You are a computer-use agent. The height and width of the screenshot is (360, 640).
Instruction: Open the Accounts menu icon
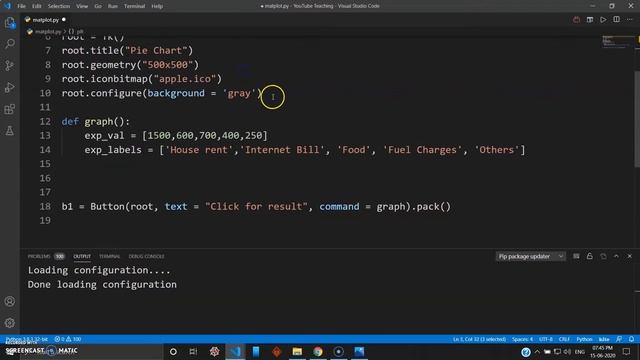10,301
